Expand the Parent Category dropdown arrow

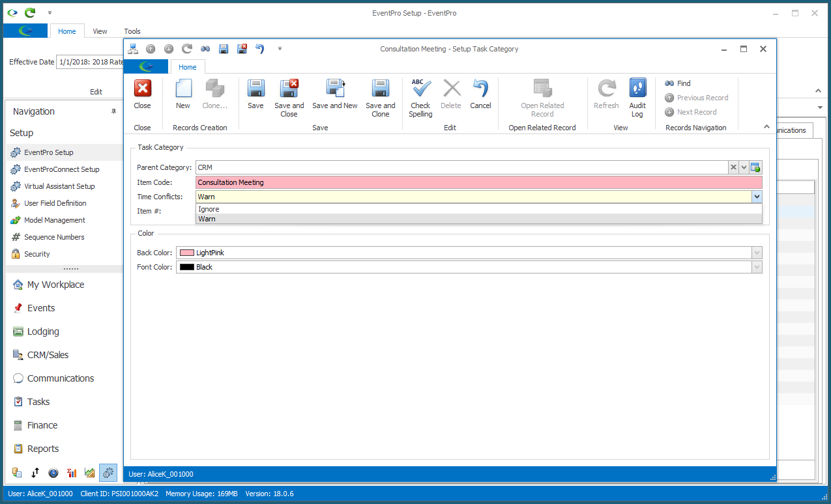pyautogui.click(x=744, y=167)
